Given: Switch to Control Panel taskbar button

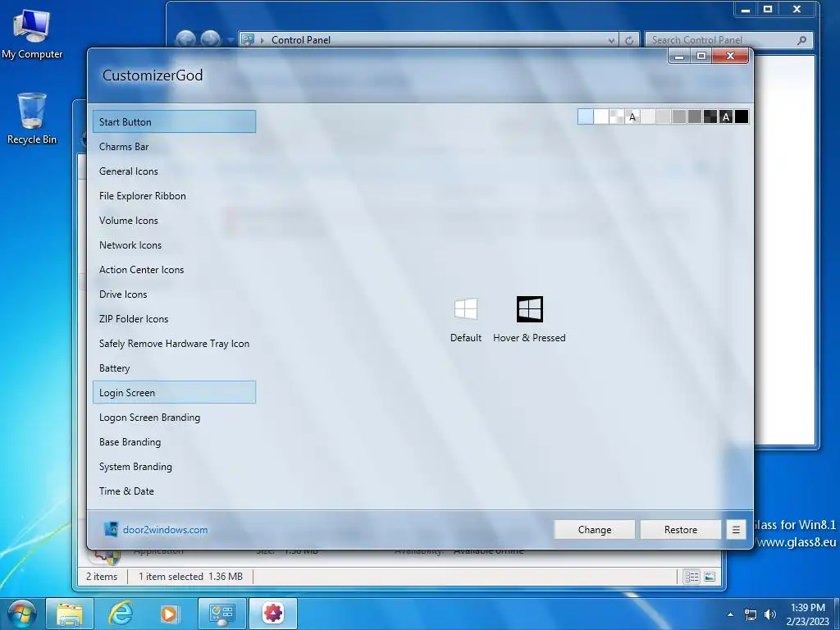Looking at the screenshot, I should click(x=221, y=614).
